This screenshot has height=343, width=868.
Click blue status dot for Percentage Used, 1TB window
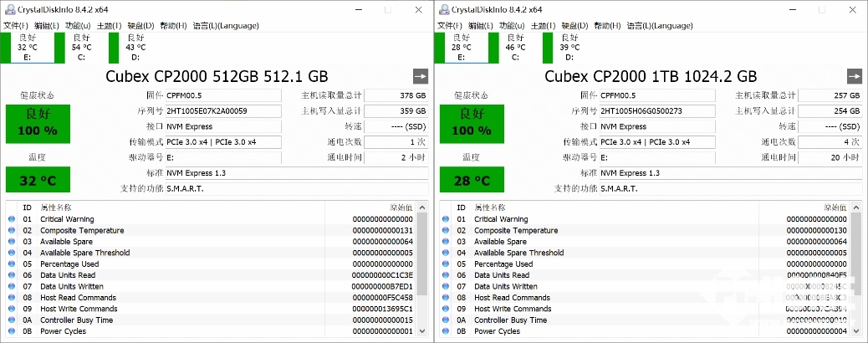pos(446,264)
